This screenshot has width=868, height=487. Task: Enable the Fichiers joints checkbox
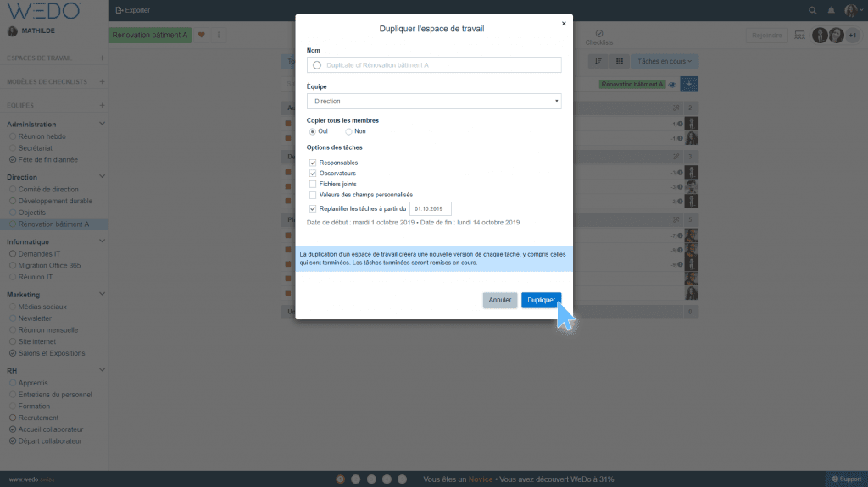[313, 184]
